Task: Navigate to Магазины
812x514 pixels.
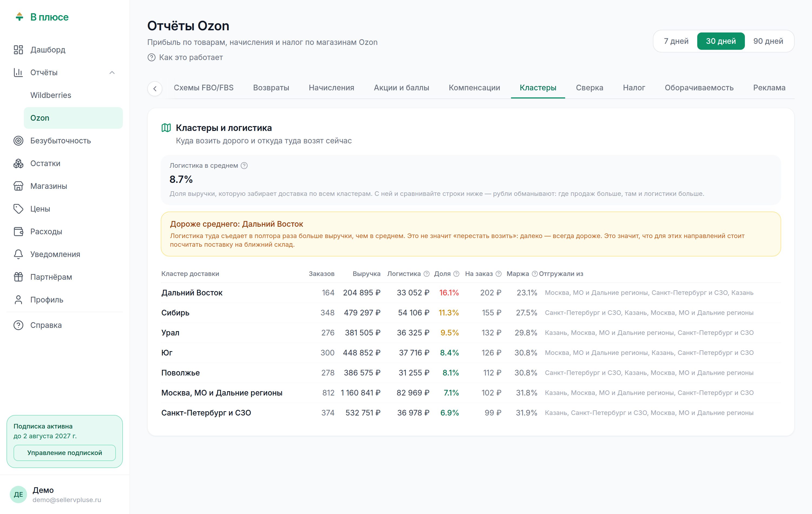Action: (x=64, y=186)
